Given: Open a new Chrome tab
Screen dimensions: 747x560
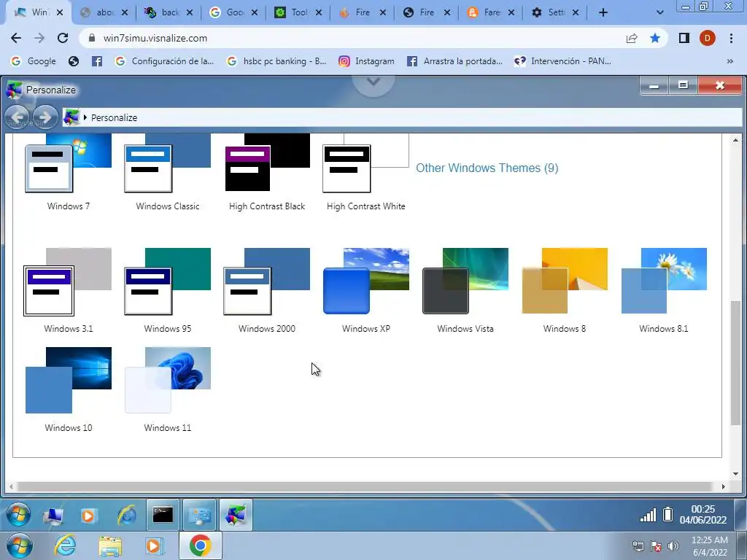Looking at the screenshot, I should [603, 12].
